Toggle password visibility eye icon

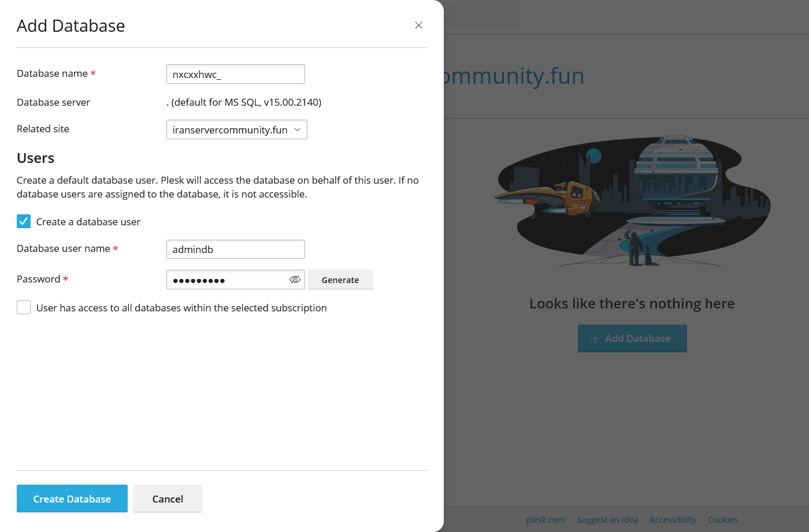pyautogui.click(x=295, y=280)
